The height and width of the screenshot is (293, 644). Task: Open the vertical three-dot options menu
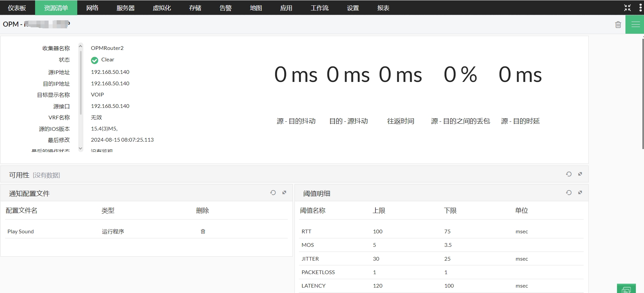point(640,8)
